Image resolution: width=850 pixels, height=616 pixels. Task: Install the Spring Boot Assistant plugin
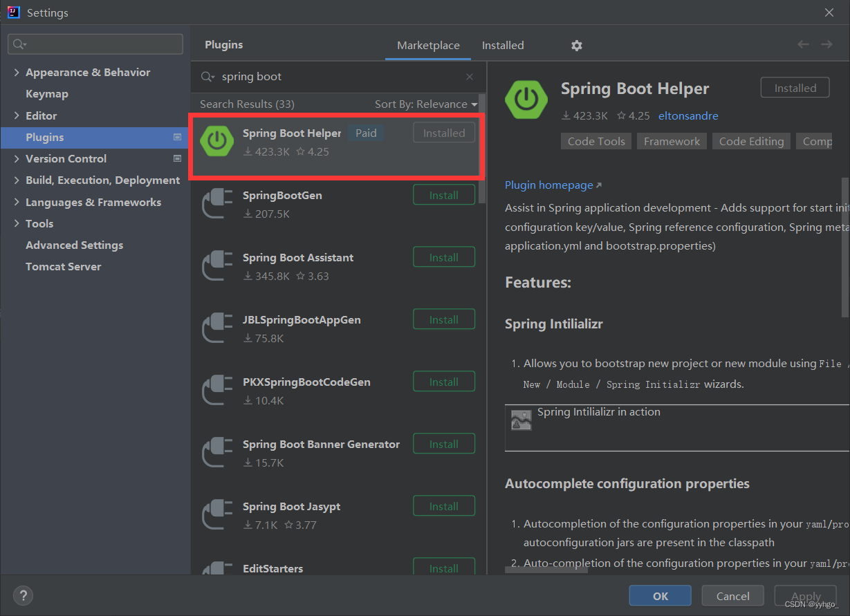(444, 257)
